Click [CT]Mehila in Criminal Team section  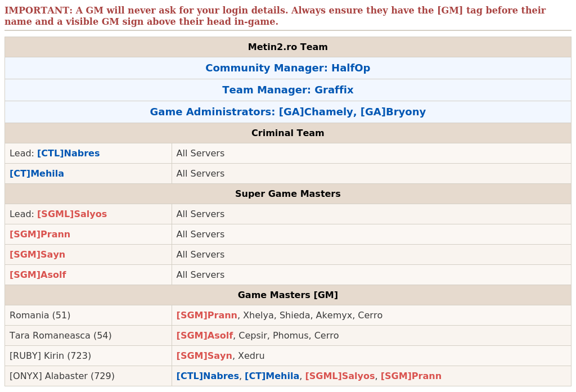click(x=37, y=173)
